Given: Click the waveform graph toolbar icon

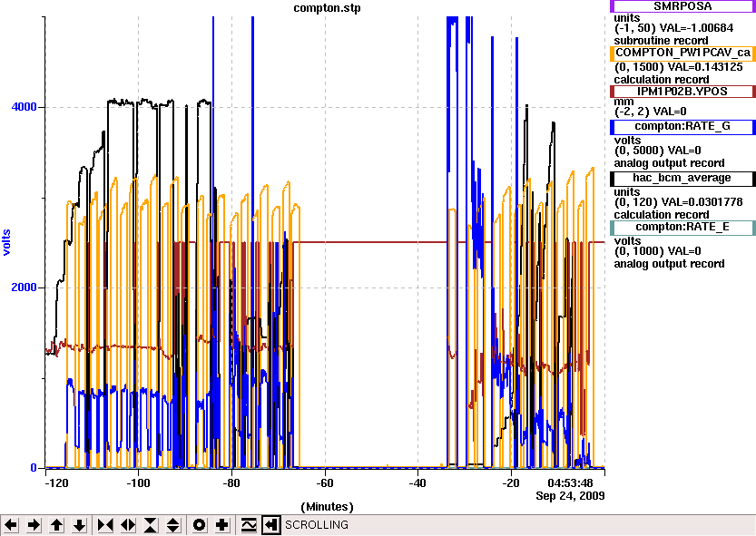Looking at the screenshot, I should click(249, 525).
